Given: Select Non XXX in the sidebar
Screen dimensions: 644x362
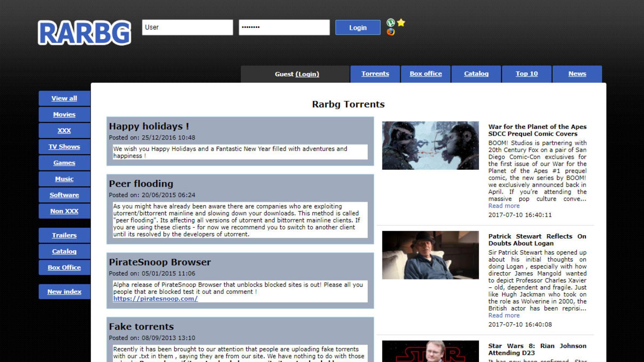Looking at the screenshot, I should tap(65, 211).
